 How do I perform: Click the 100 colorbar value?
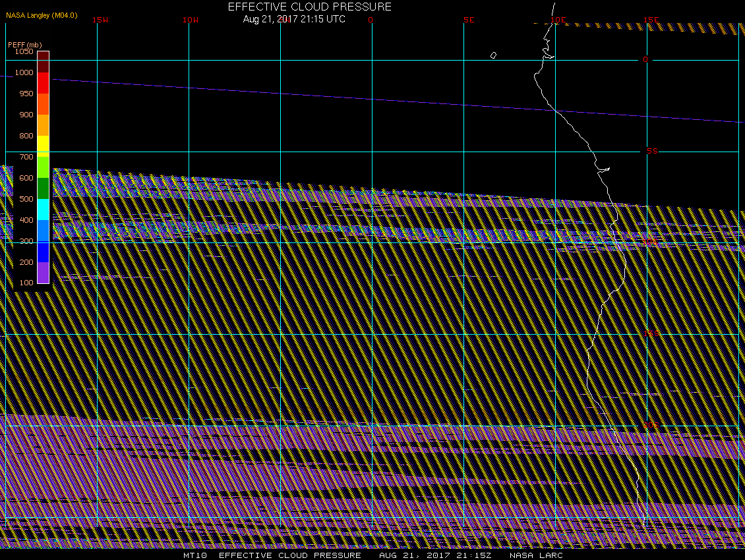[x=26, y=283]
